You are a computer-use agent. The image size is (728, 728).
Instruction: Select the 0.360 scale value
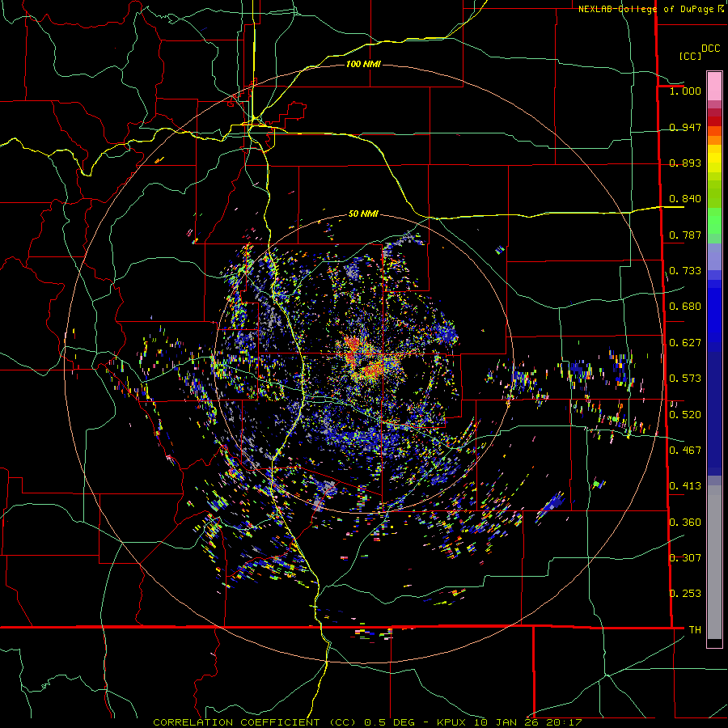[685, 522]
